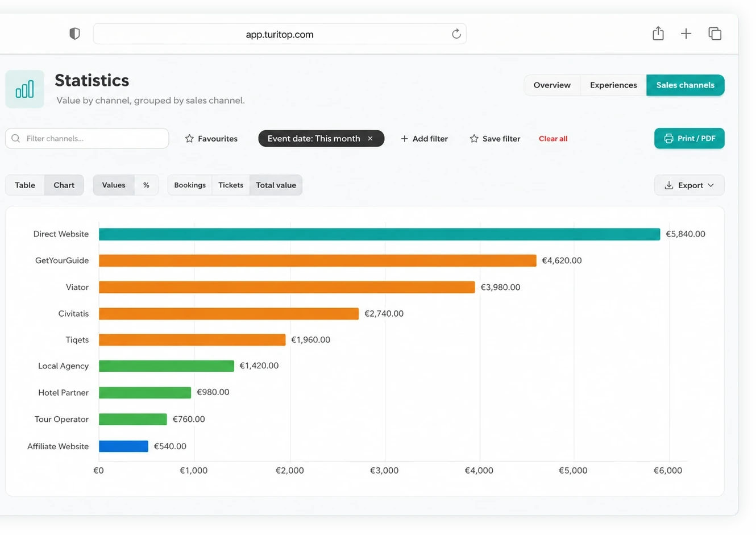Show the Bookings metric
Image resolution: width=756 pixels, height=535 pixels.
tap(190, 185)
